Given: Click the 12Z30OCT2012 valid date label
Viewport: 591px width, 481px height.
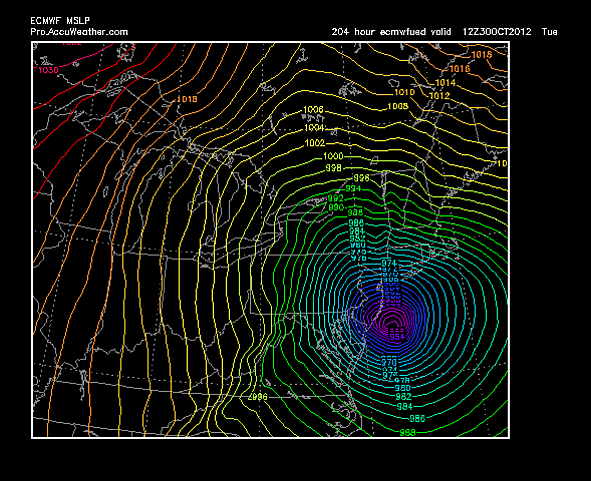Looking at the screenshot, I should [497, 32].
